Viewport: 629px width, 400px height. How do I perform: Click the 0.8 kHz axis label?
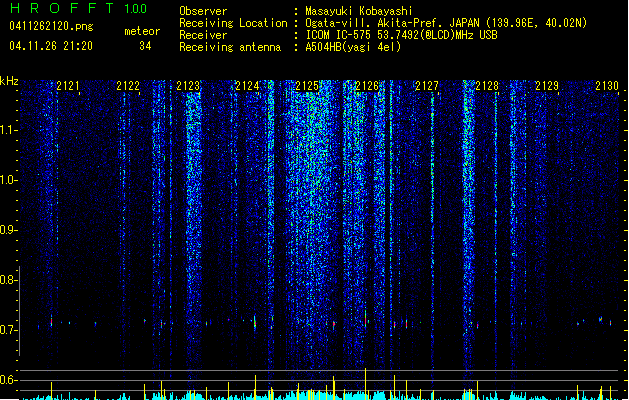pos(8,280)
